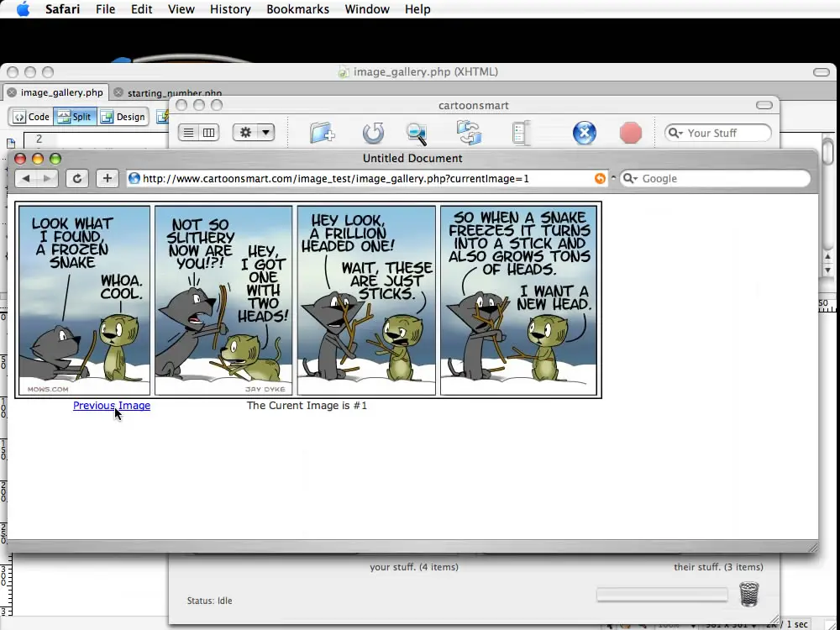Select Split view in Dreamweaver
Viewport: 840px width, 630px height.
pyautogui.click(x=75, y=117)
